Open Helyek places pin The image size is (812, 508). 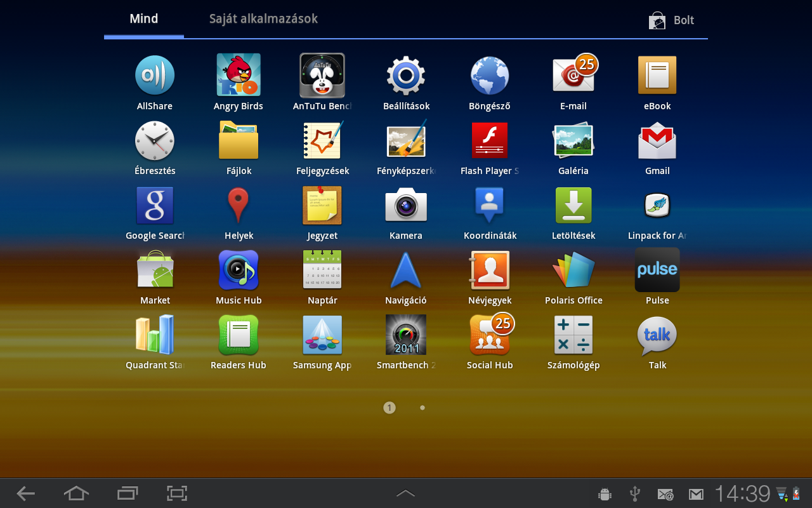click(239, 205)
